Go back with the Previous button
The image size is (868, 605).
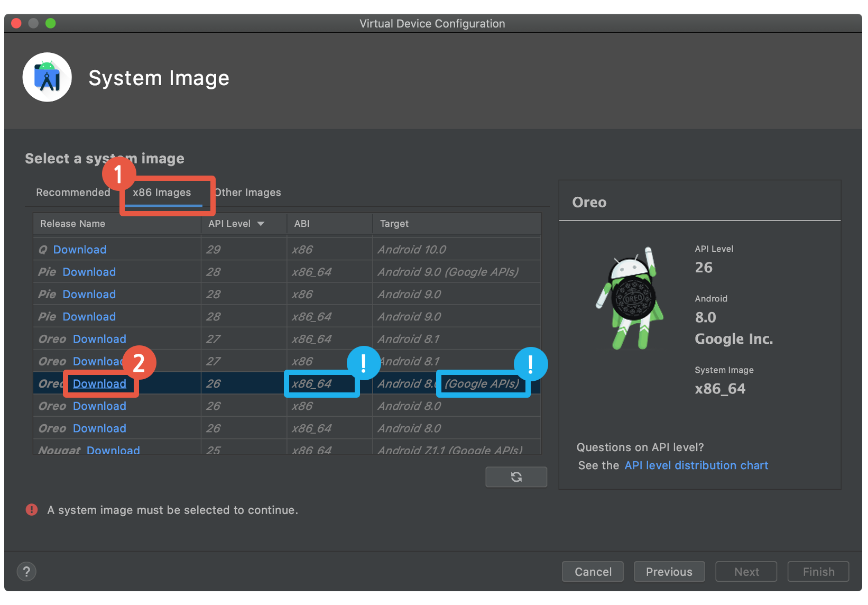click(x=669, y=572)
